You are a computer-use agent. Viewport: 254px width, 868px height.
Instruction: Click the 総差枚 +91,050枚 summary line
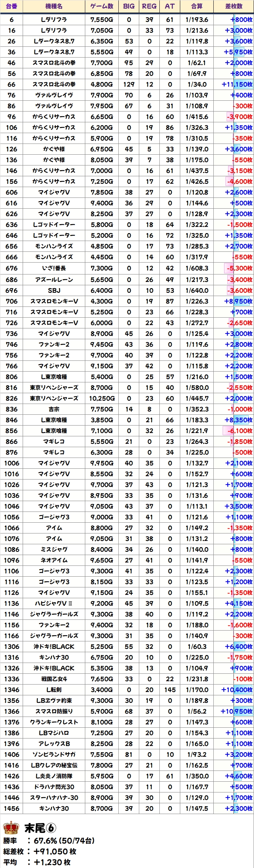[x=40, y=851]
